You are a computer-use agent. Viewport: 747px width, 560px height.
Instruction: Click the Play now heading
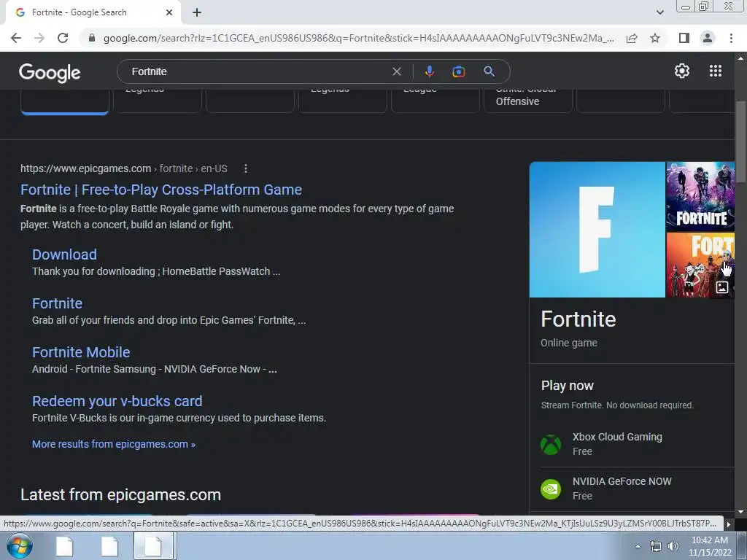[568, 386]
